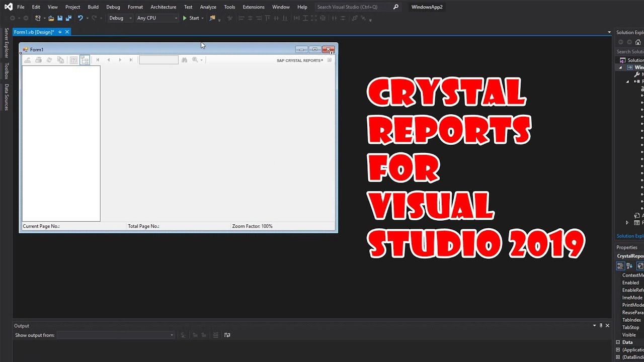644x362 pixels.
Task: Click the Properties Categorized view icon
Action: [x=620, y=265]
